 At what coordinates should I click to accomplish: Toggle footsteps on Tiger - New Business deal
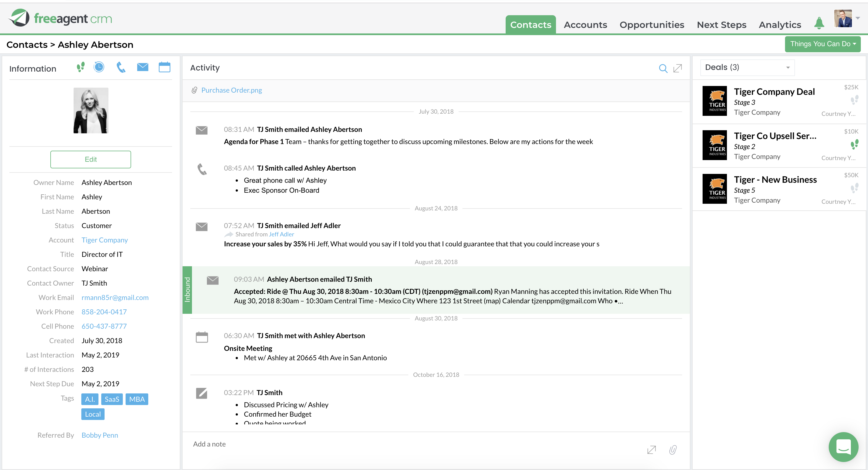tap(854, 188)
